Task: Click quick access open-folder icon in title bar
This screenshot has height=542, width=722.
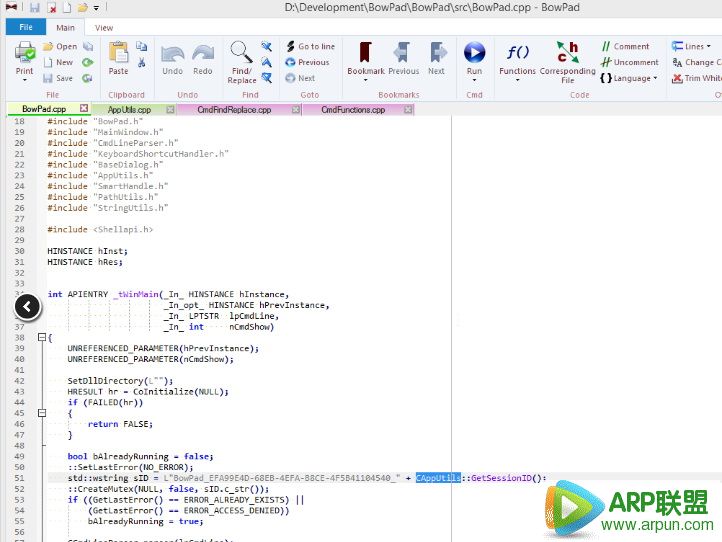Action: 83,8
